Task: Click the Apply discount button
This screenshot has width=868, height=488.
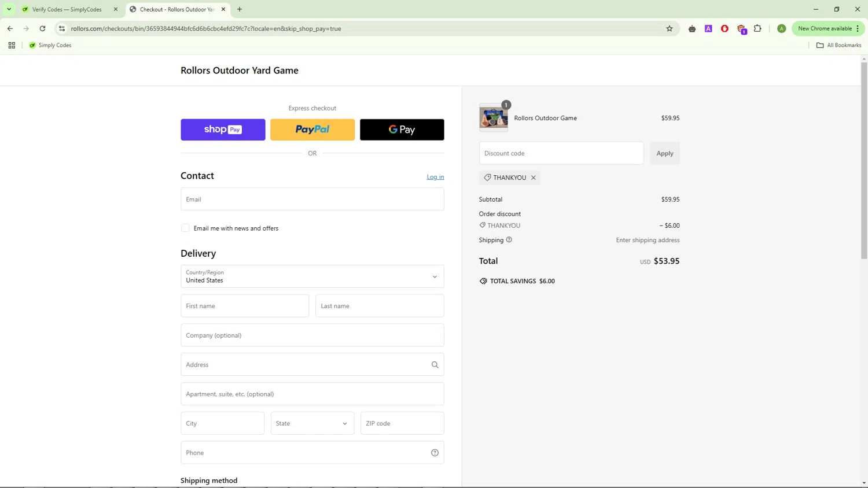Action: tap(665, 153)
